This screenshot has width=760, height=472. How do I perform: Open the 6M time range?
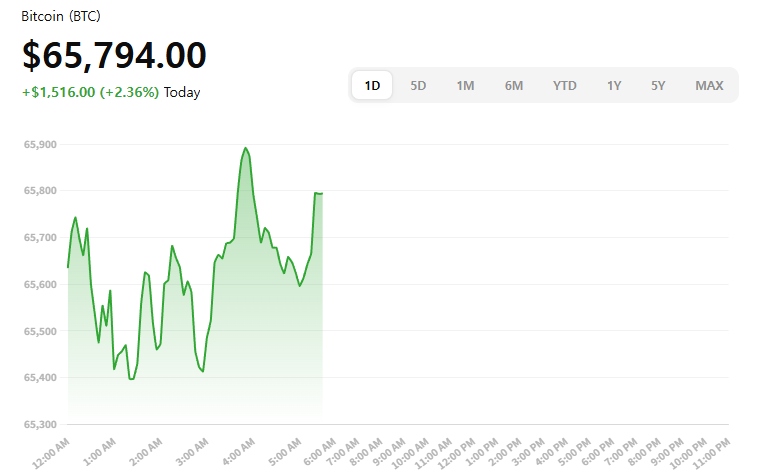click(x=514, y=86)
